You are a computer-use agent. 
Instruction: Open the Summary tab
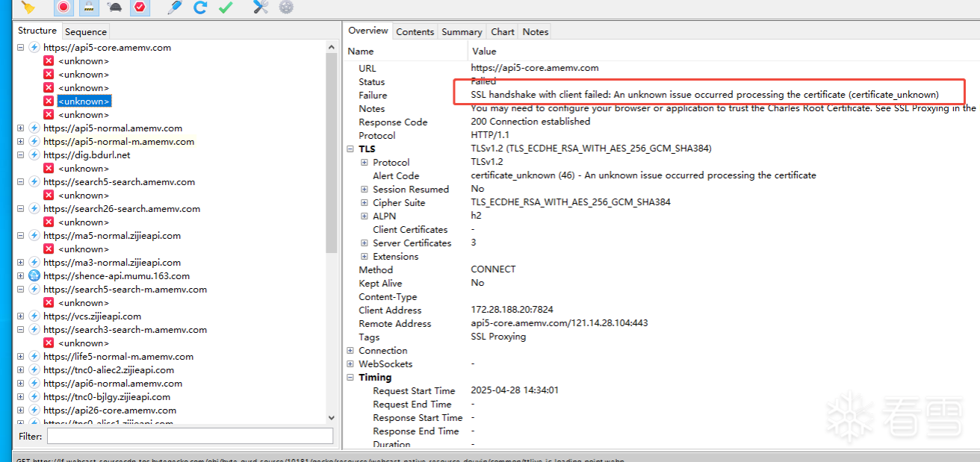(x=462, y=31)
